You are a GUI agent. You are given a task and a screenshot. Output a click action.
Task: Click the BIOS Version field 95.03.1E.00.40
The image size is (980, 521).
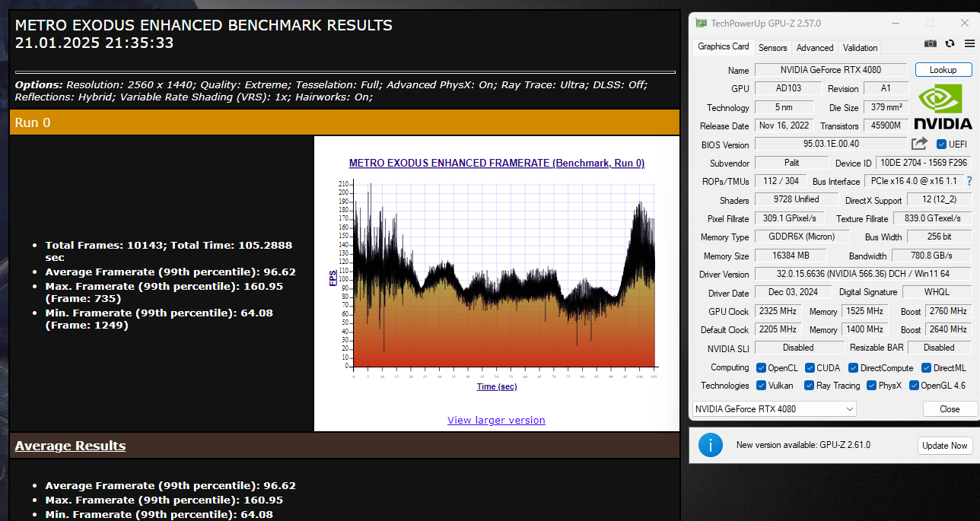pyautogui.click(x=831, y=144)
